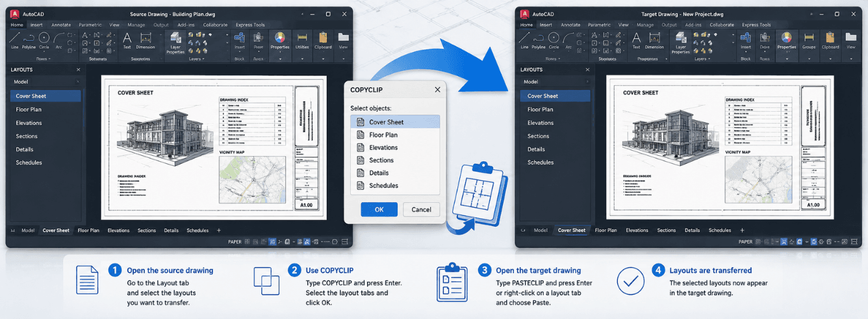Open Layer Properties in Source Drawing window
868x319 pixels.
point(175,43)
